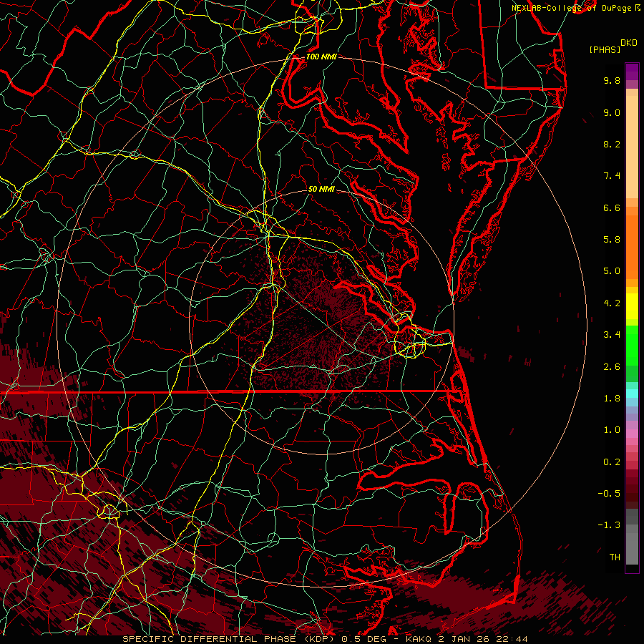This screenshot has width=644, height=644.
Task: Click the TH label on the legend
Action: pyautogui.click(x=615, y=557)
